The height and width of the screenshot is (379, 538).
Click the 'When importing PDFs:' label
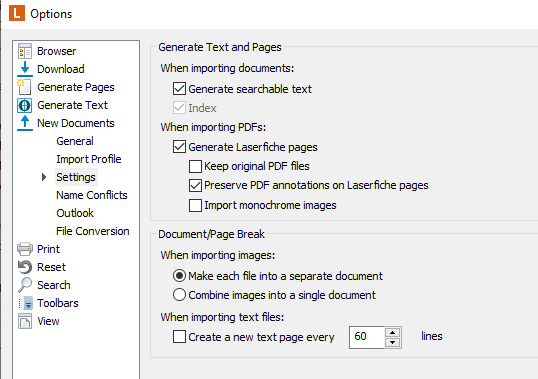(213, 127)
